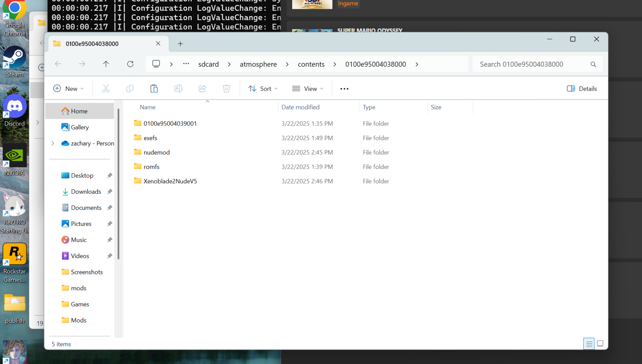Open the publish desktop folder
Image resolution: width=642 pixels, height=364 pixels.
14,309
